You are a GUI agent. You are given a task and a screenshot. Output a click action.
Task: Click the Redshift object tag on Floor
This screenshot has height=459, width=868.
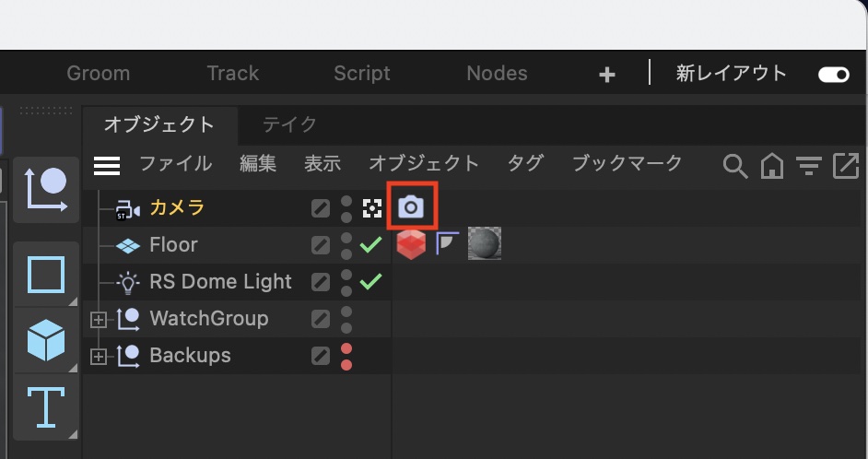point(411,244)
